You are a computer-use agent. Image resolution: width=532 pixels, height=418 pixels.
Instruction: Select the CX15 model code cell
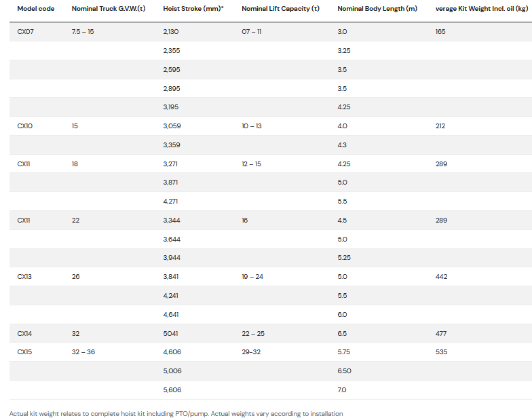[x=25, y=352]
